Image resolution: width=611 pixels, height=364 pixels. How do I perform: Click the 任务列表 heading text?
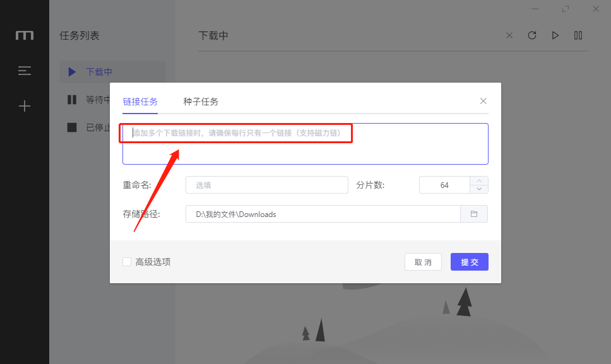coord(80,36)
